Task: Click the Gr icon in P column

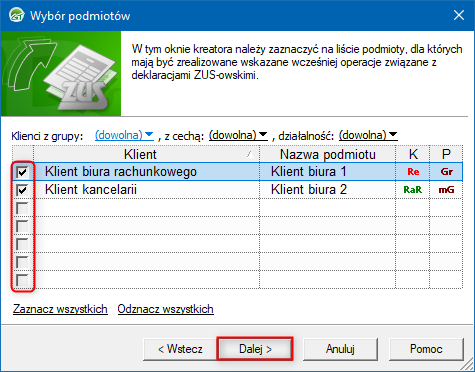Action: pyautogui.click(x=446, y=172)
